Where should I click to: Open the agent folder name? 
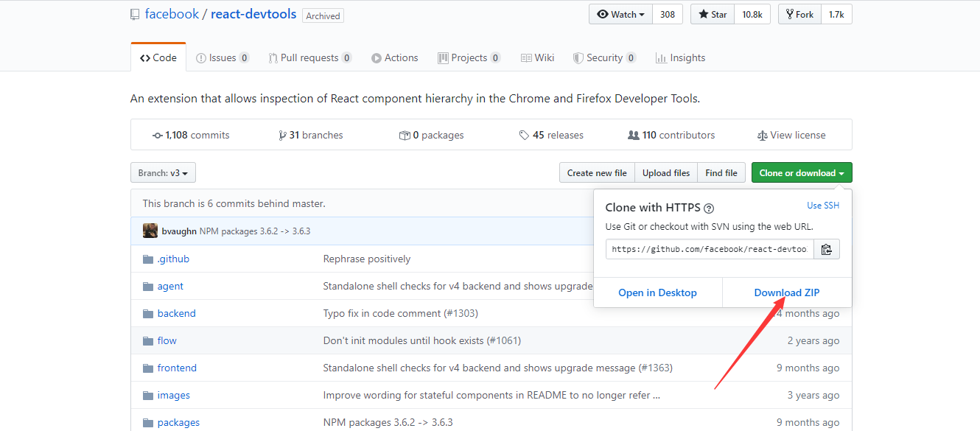pyautogui.click(x=170, y=287)
